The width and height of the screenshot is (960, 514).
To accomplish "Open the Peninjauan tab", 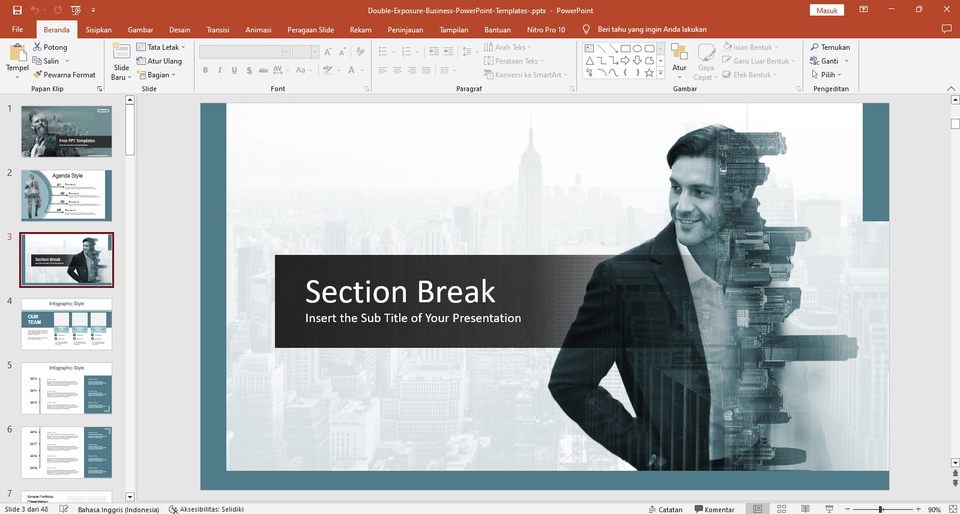I will [405, 29].
